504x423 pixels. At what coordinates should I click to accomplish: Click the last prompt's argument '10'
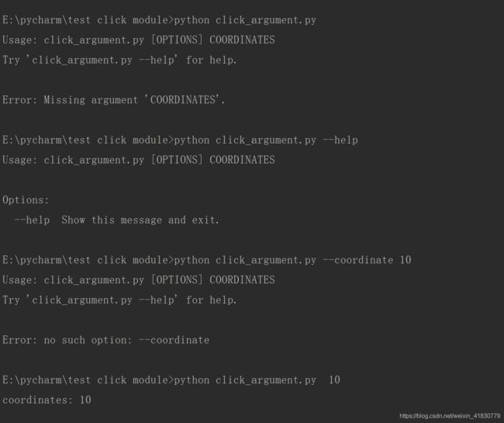(x=334, y=380)
